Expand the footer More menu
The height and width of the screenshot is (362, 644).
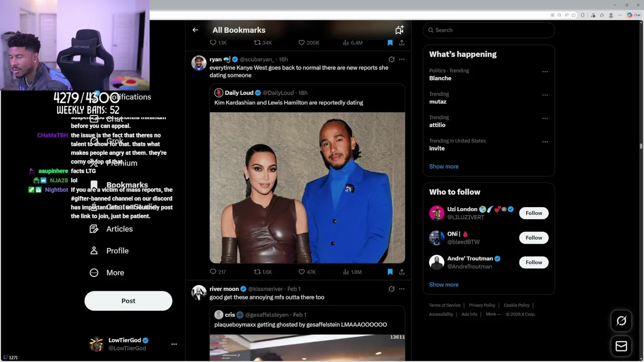(493, 314)
